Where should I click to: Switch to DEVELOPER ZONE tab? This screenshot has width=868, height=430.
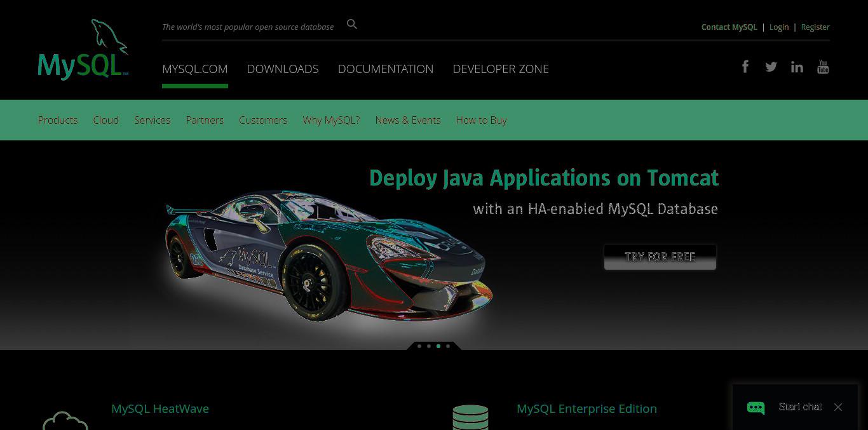click(501, 69)
